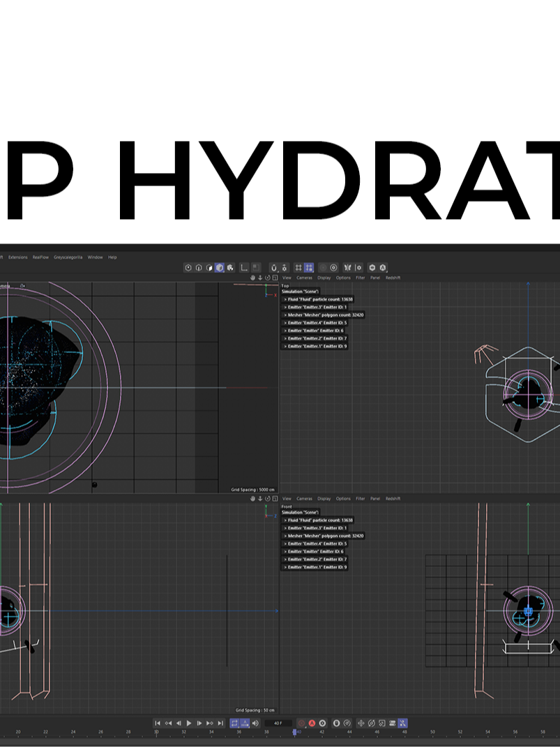Image resolution: width=560 pixels, height=747 pixels.
Task: Click the dolly arrow icon above the Top view
Action: pos(260,278)
